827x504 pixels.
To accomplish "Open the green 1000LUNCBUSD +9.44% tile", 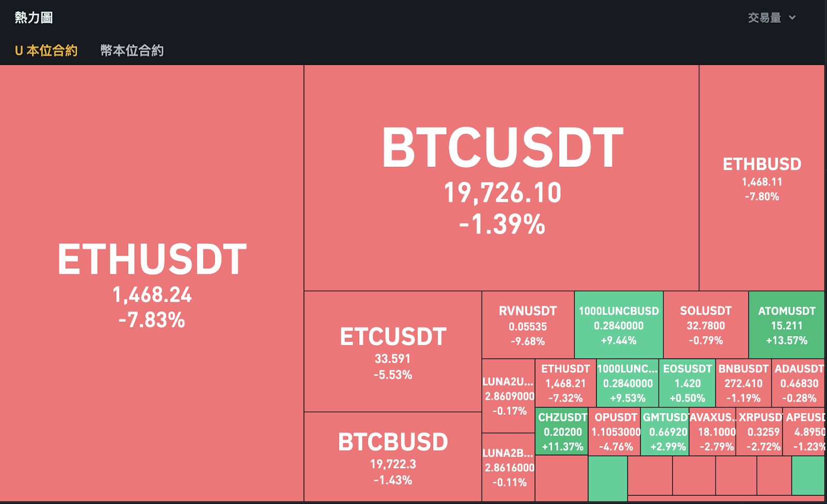I will (x=619, y=325).
